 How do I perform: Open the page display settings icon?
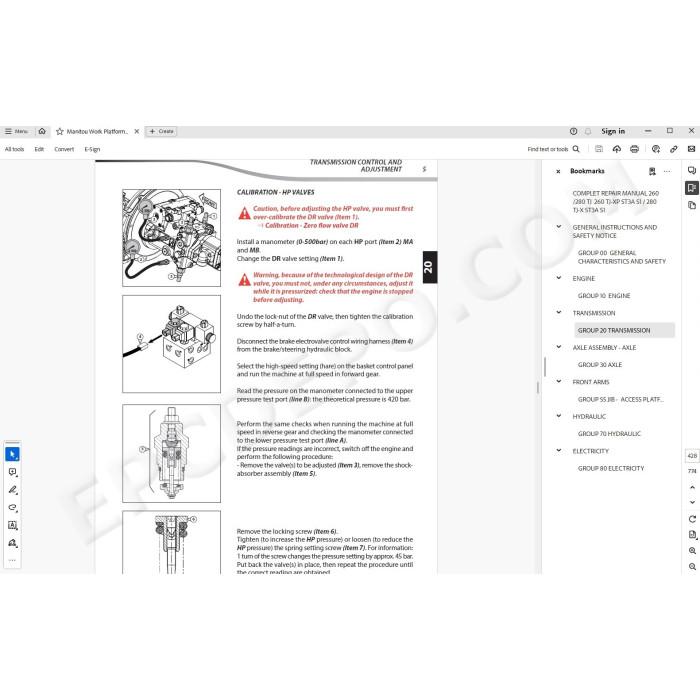pyautogui.click(x=692, y=535)
